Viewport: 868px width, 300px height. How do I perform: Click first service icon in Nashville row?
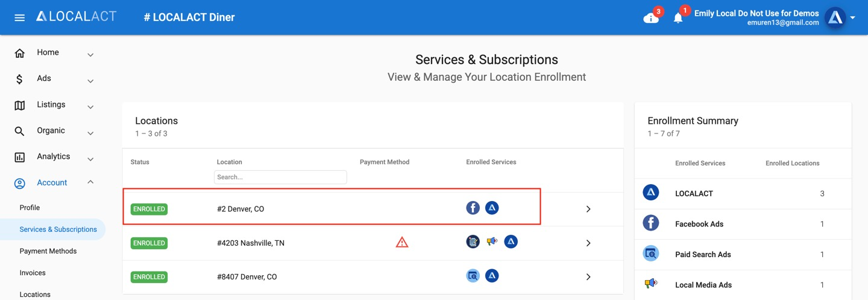coord(473,241)
